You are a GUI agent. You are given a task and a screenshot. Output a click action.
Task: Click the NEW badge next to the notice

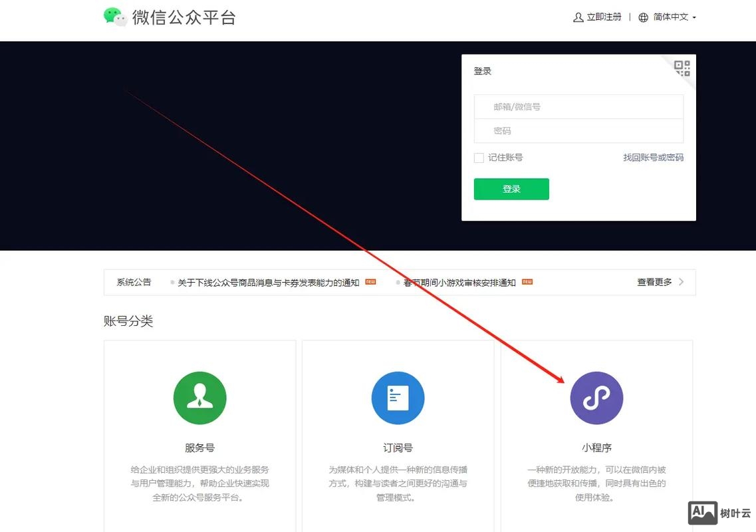(x=370, y=281)
